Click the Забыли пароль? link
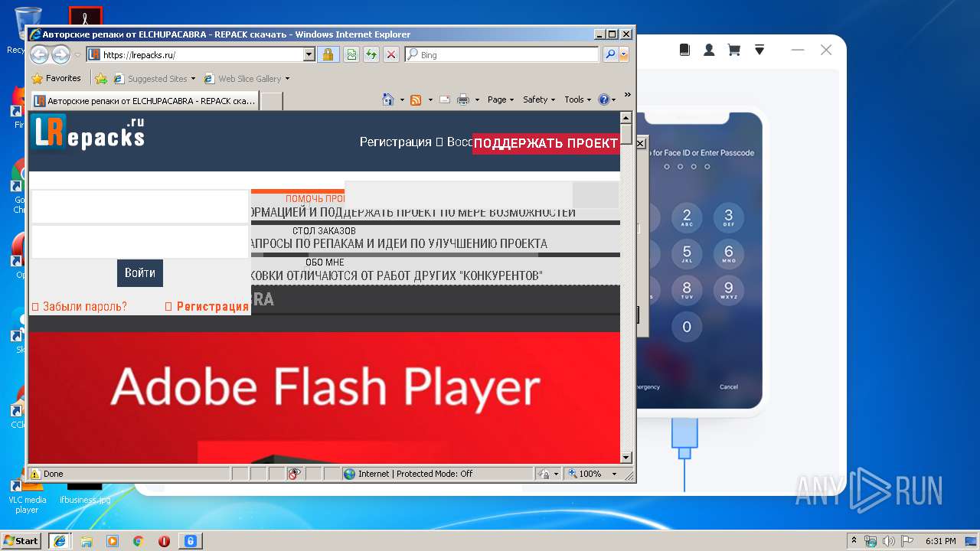This screenshot has width=980, height=551. point(84,307)
